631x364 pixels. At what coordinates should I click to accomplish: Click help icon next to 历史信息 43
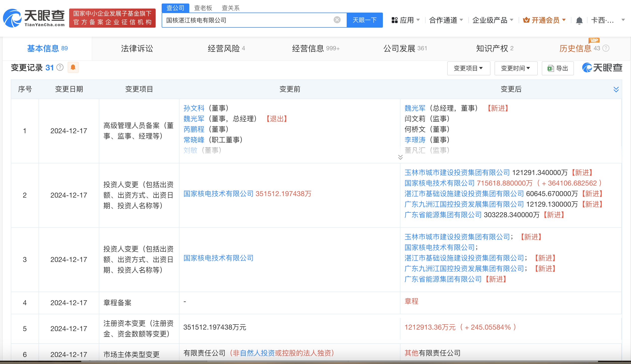click(x=606, y=48)
